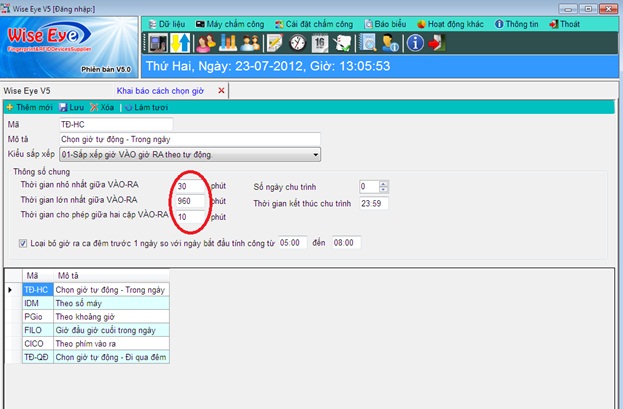The image size is (623, 409).
Task: Click the red arrow exit door icon
Action: [x=437, y=43]
